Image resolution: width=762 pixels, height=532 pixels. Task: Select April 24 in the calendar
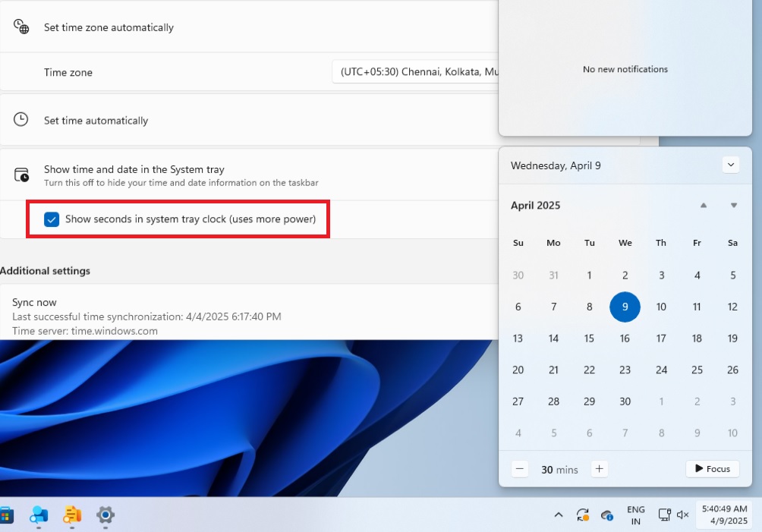click(x=661, y=370)
